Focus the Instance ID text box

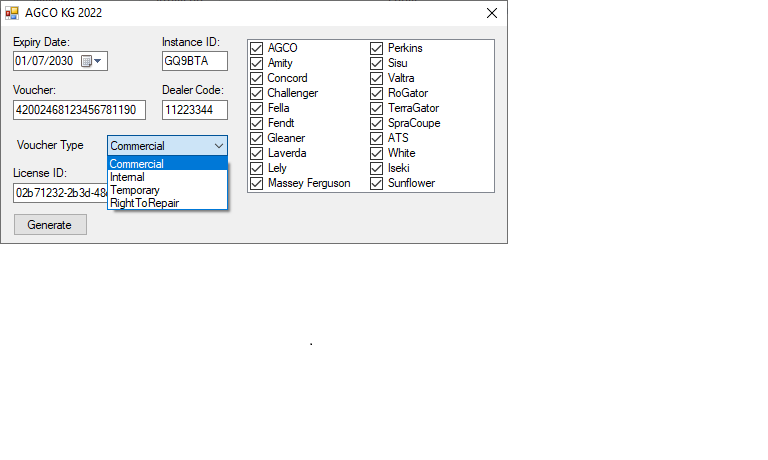point(194,61)
